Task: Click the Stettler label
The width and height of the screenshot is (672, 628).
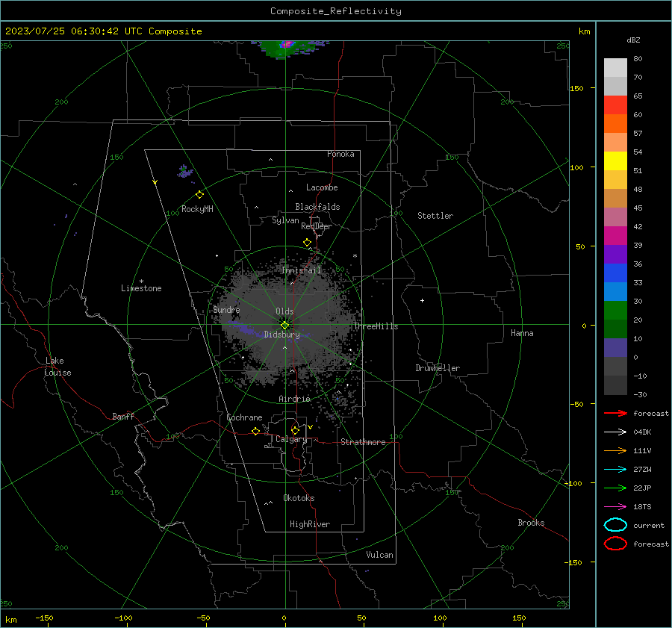Action: pyautogui.click(x=435, y=216)
